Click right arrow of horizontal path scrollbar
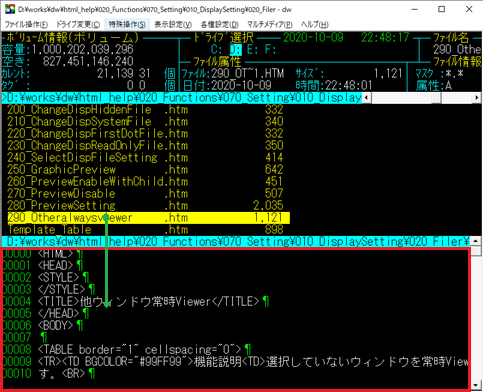This screenshot has height=392, width=483. [477, 98]
